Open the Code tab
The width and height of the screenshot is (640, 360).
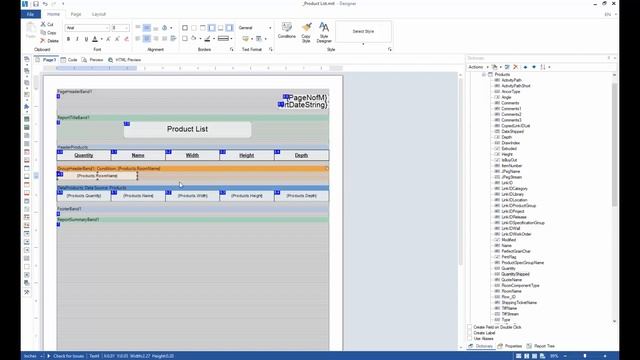click(69, 60)
